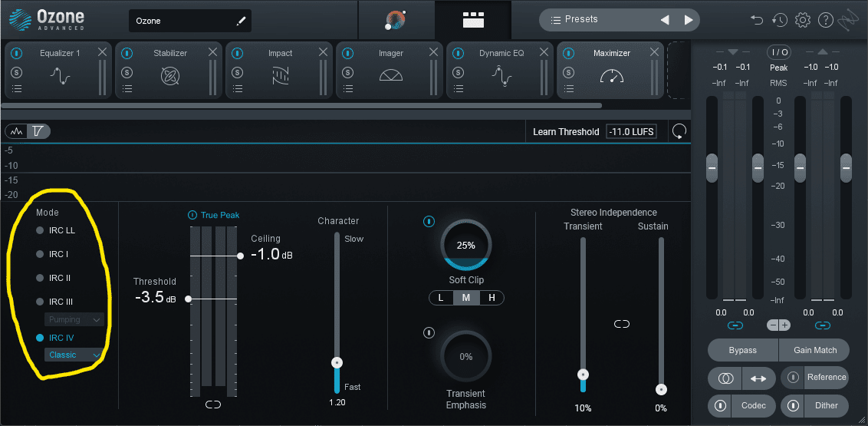This screenshot has width=868, height=426.
Task: Toggle Dynamic EQ module power
Action: click(459, 54)
